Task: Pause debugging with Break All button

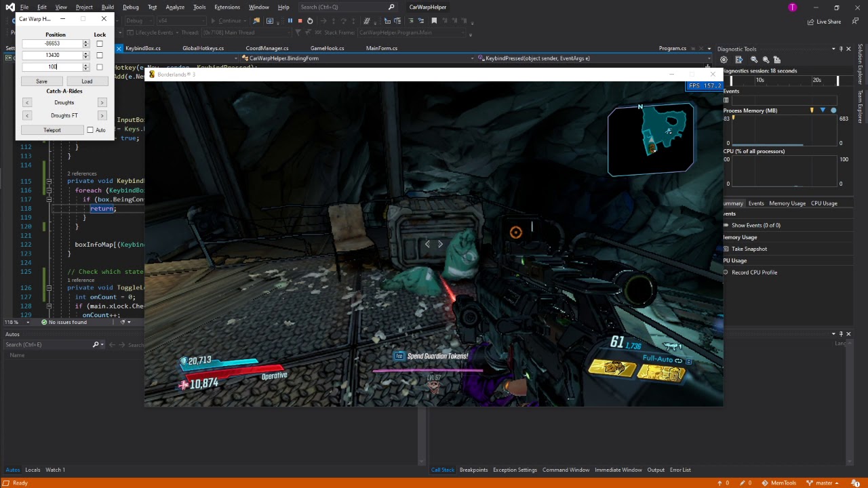Action: pyautogui.click(x=290, y=20)
